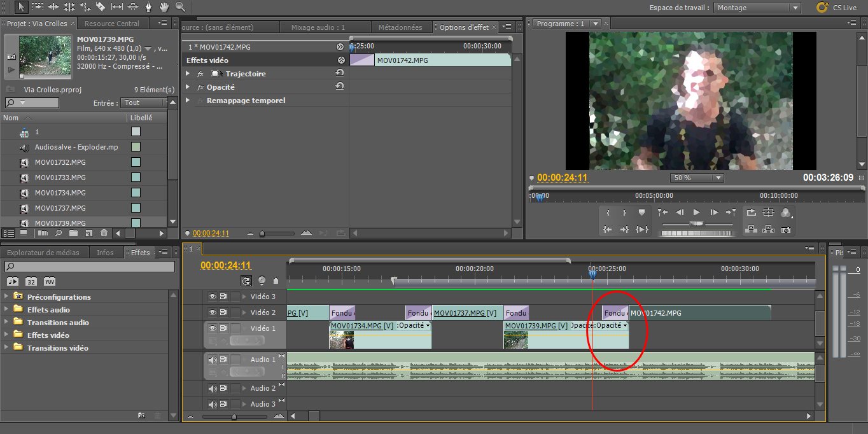Toggle track lock box on Vidéo 2
Image resolution: width=868 pixels, height=434 pixels.
(235, 312)
